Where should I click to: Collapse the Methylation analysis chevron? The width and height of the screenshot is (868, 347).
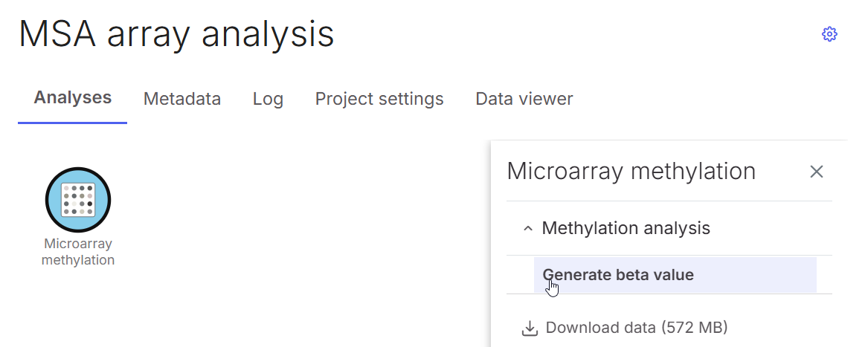[x=528, y=229]
